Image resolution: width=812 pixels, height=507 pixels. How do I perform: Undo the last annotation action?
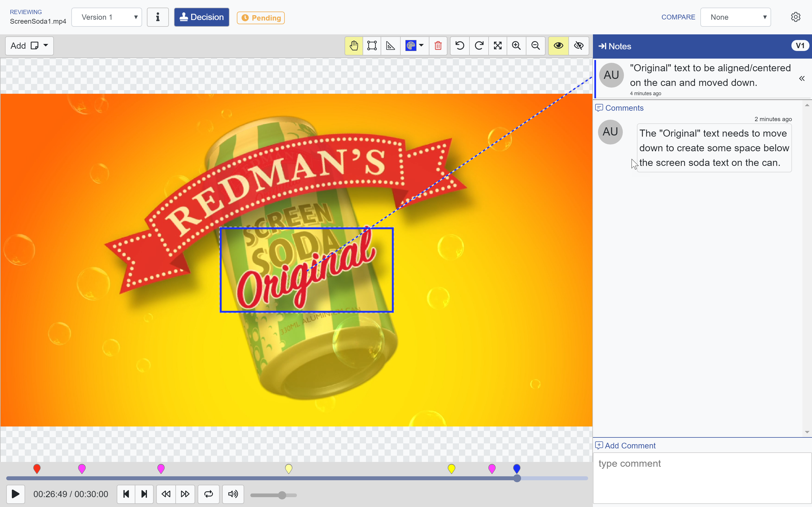point(460,46)
